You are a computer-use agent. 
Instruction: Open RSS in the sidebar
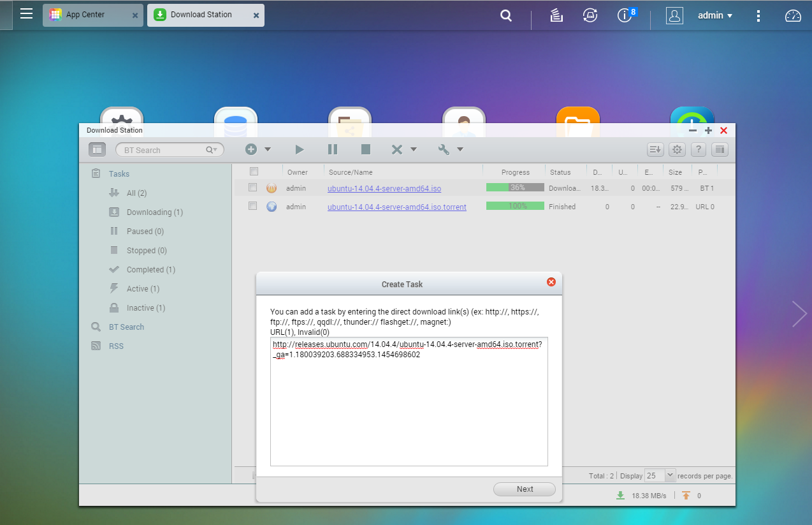116,346
